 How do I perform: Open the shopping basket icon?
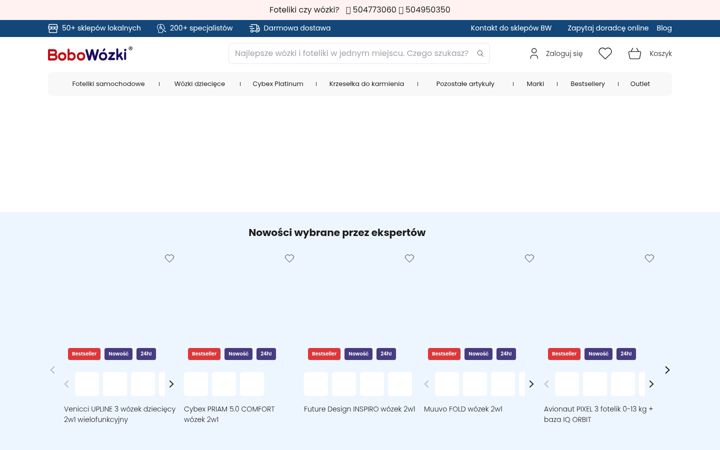[x=635, y=54]
